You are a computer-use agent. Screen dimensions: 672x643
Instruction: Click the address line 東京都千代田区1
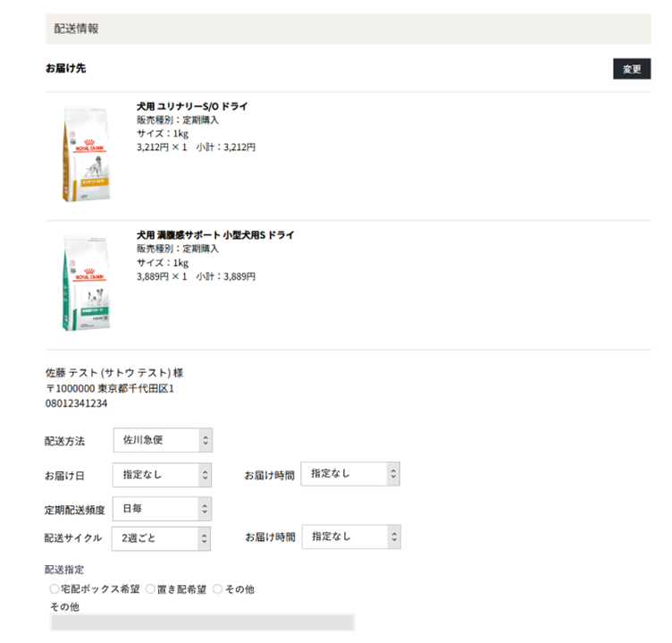135,388
